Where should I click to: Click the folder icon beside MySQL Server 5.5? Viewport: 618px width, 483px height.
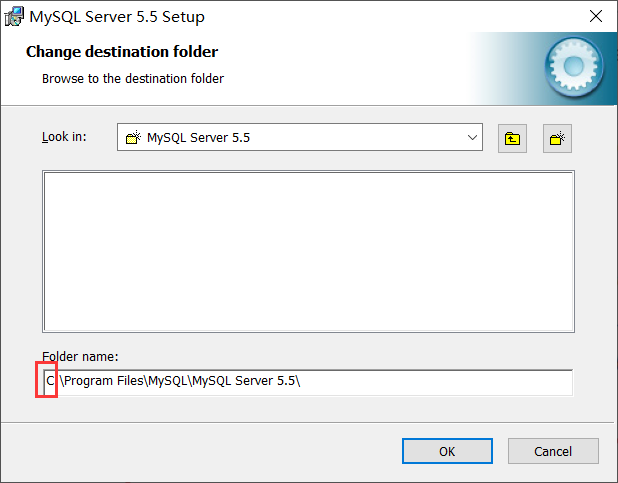point(132,138)
